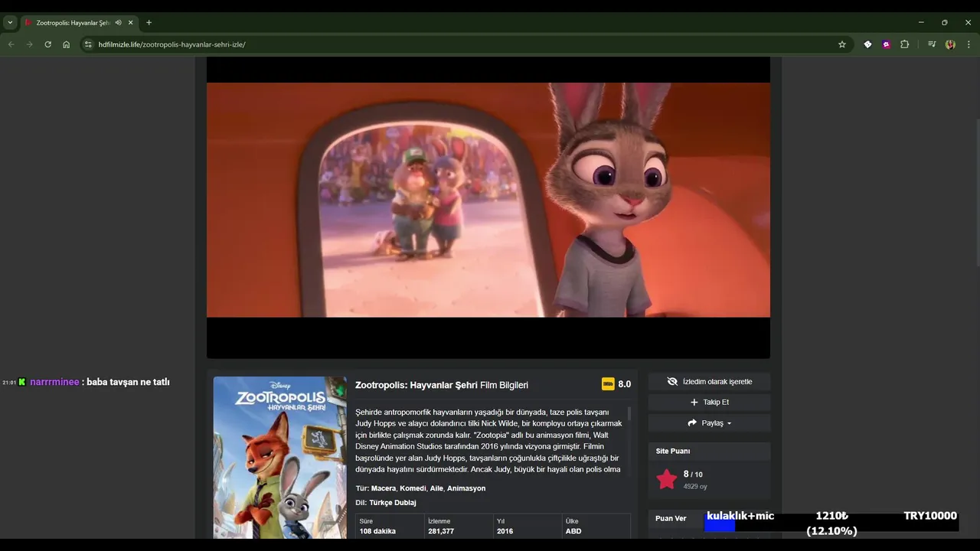Open the Aile genre link
This screenshot has width=980, height=551.
click(x=436, y=488)
